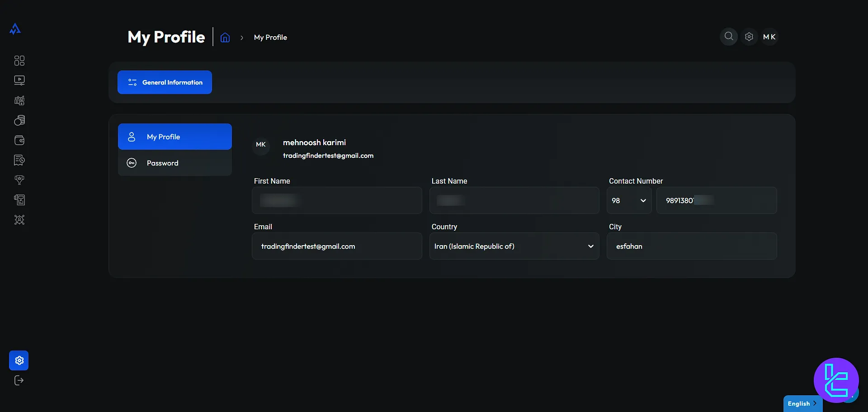Screen dimensions: 868x412
Task: Open the Country dropdown showing Iran
Action: [514, 246]
